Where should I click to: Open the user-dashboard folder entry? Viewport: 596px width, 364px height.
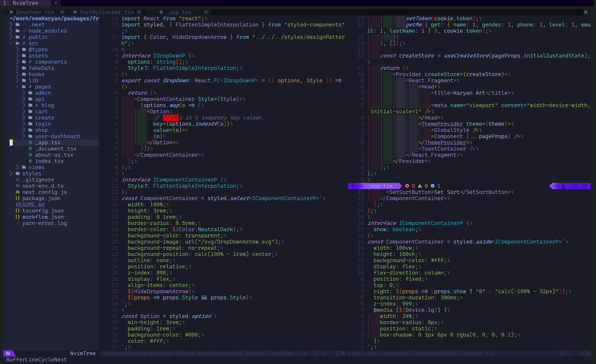pos(57,136)
